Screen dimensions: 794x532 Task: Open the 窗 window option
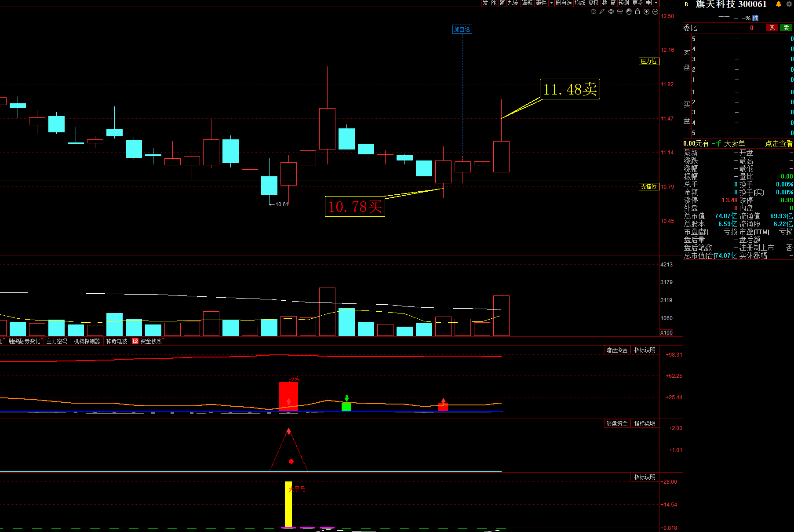(x=613, y=3)
